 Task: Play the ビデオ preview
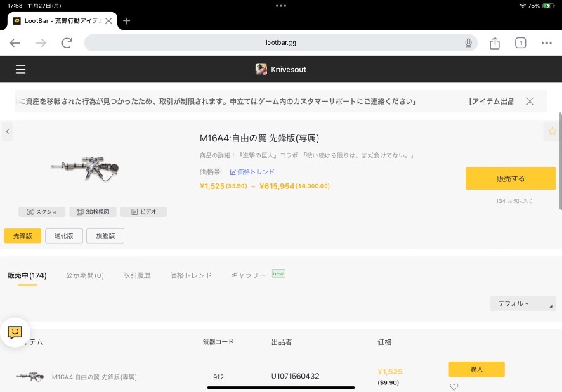click(x=143, y=211)
